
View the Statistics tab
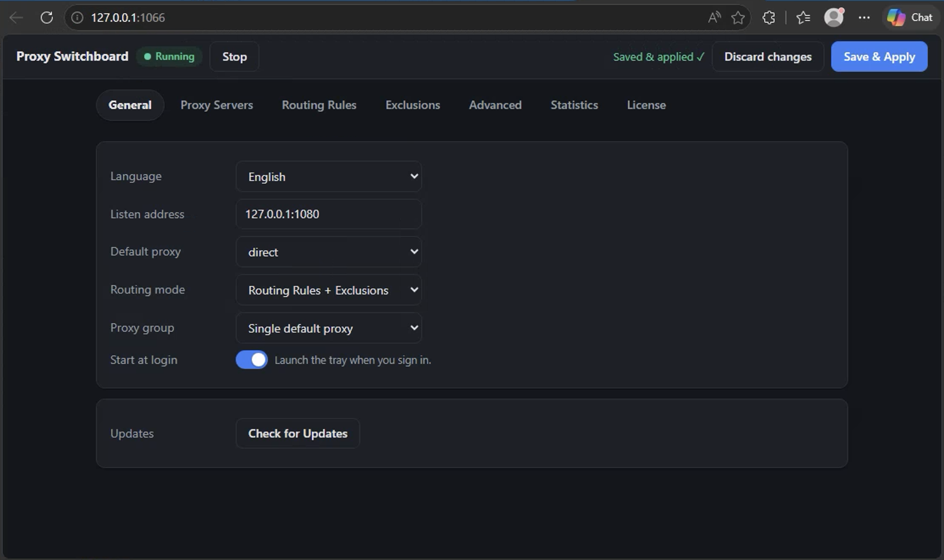[x=574, y=105]
